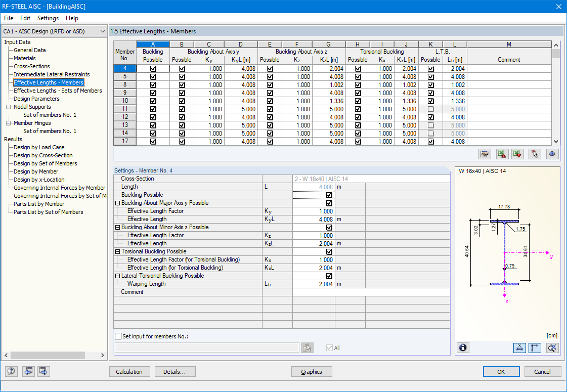Open Design Parameters in the tree
The height and width of the screenshot is (392, 567).
36,99
